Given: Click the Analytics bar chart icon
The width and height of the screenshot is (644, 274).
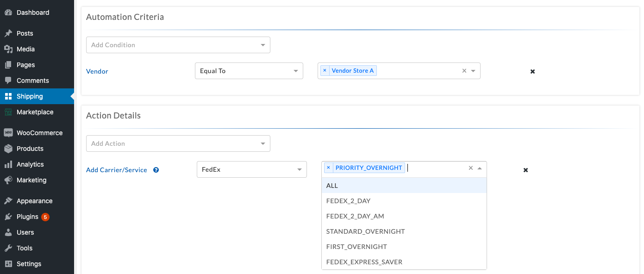Looking at the screenshot, I should point(8,164).
